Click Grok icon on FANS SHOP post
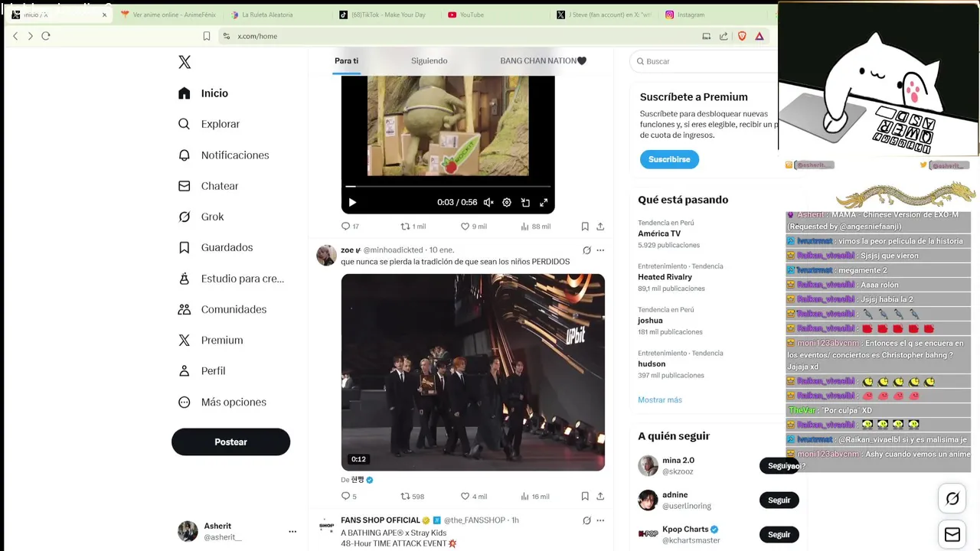Screen dimensions: 980x551 [586, 520]
